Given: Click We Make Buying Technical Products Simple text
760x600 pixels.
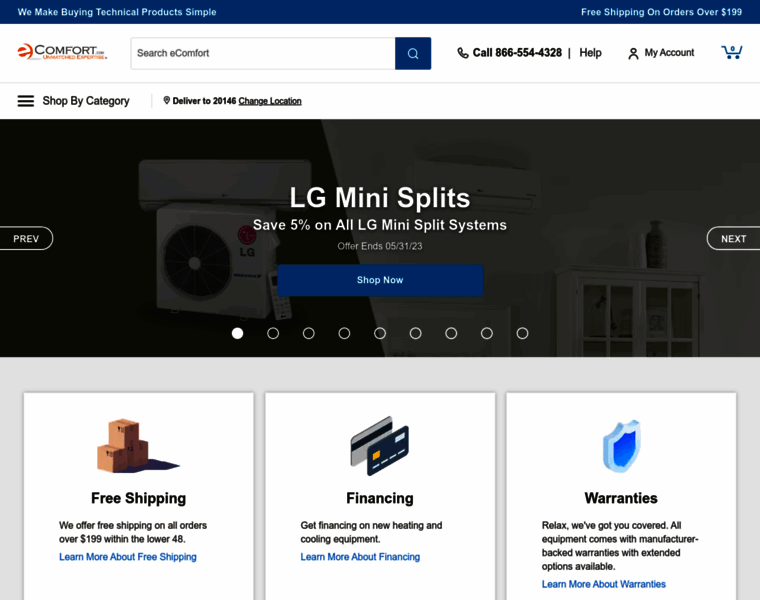Looking at the screenshot, I should (x=117, y=12).
